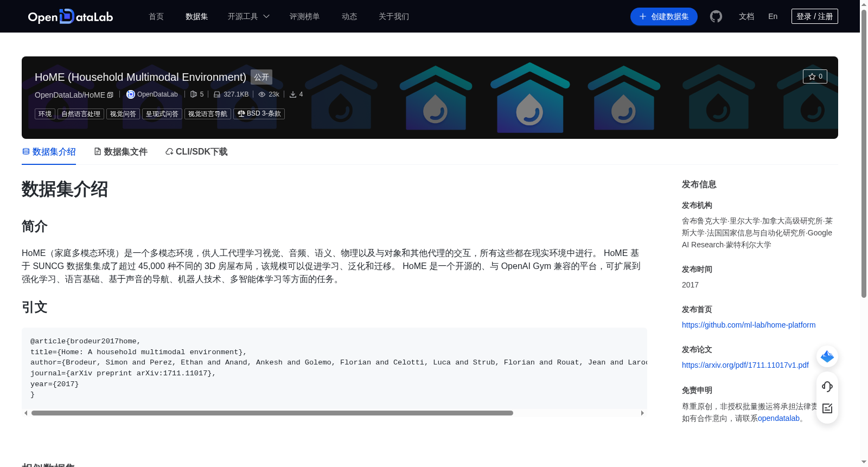The height and width of the screenshot is (467, 868).
Task: Click the downloads count icon
Action: [x=293, y=94]
